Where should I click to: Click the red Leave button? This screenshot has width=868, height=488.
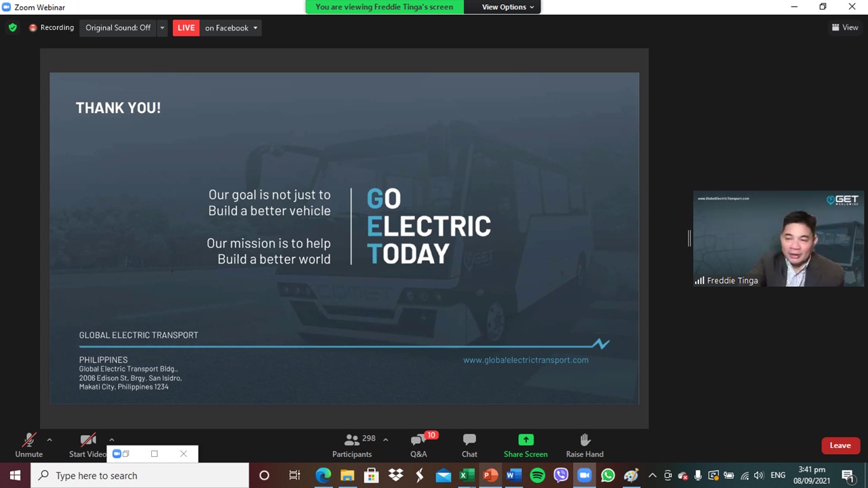point(840,445)
